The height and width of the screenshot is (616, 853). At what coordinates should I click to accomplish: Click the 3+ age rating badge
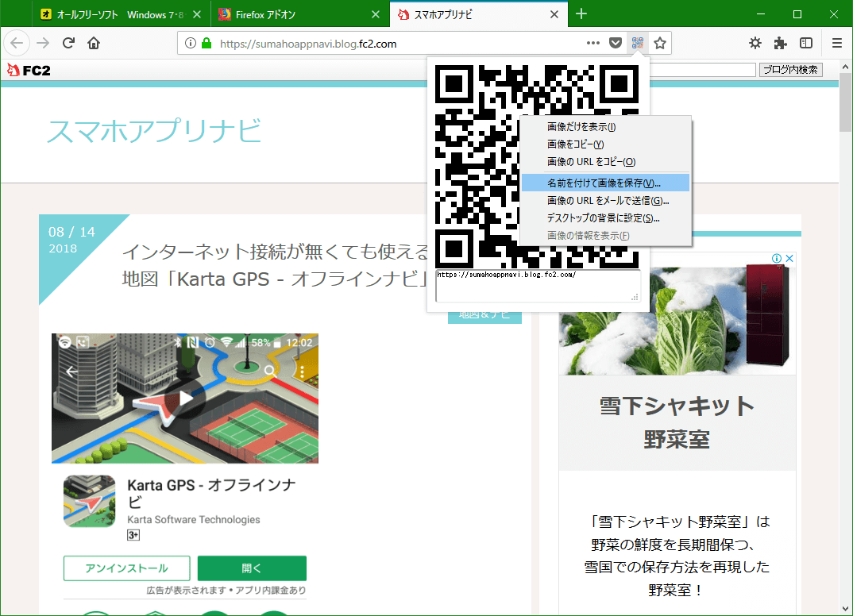[x=133, y=535]
